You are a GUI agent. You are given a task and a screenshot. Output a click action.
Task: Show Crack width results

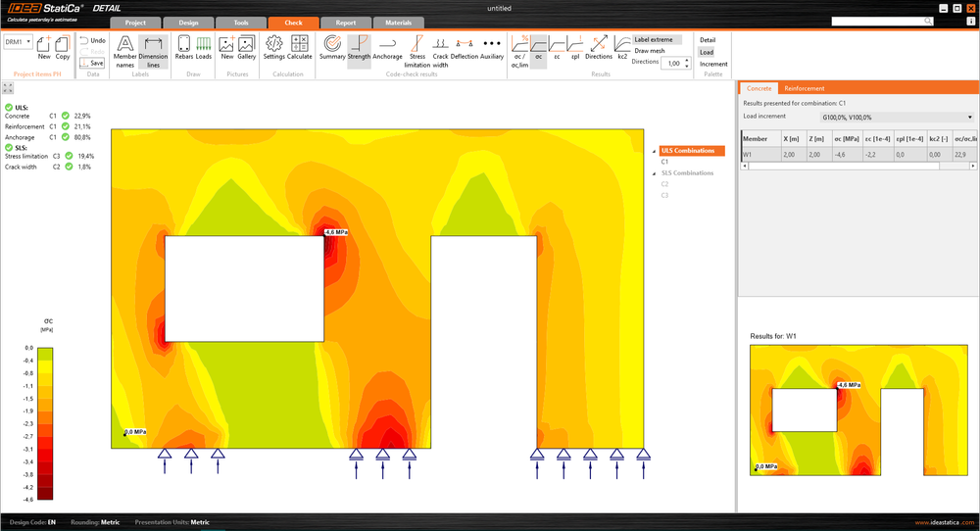tap(441, 51)
